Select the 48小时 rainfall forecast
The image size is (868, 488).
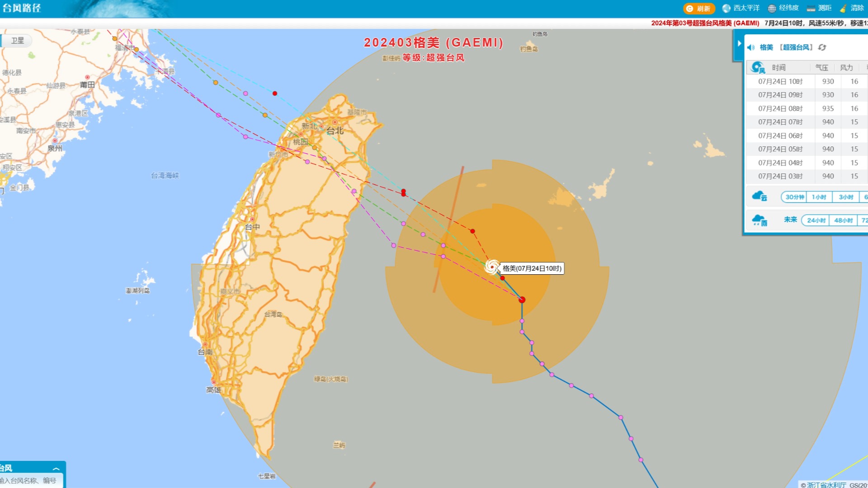pos(843,221)
